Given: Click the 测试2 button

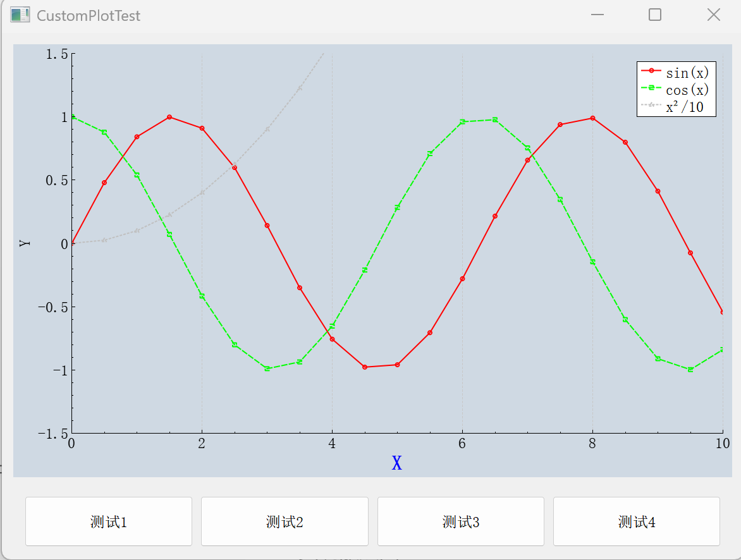Looking at the screenshot, I should point(285,521).
